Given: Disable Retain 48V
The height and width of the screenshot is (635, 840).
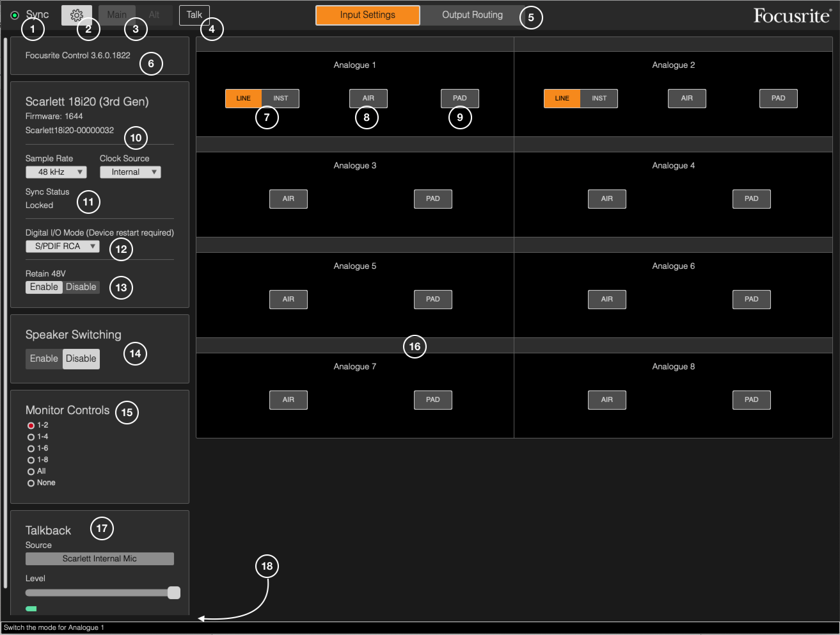Looking at the screenshot, I should coord(81,287).
